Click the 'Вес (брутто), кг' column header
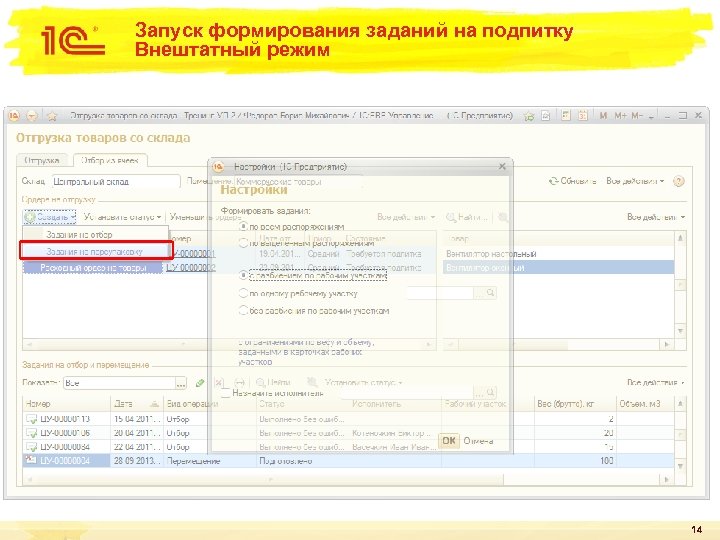This screenshot has height=540, width=720. (x=575, y=404)
